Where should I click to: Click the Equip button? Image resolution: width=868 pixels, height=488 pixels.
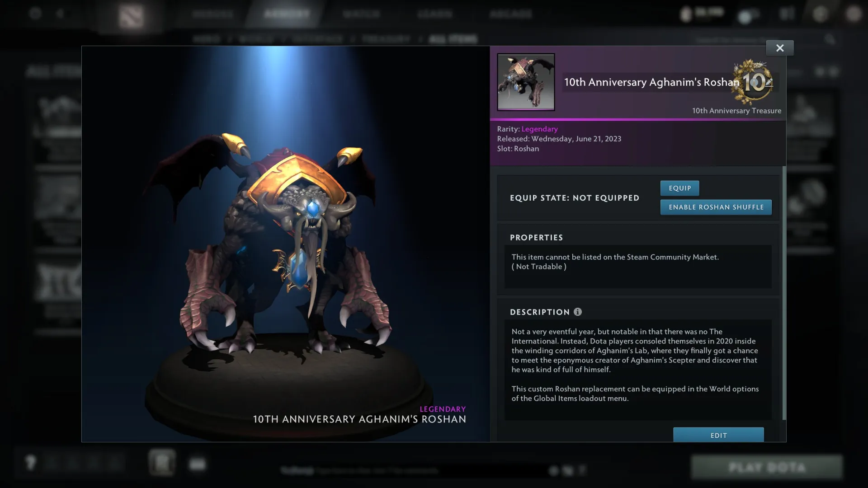(x=679, y=188)
